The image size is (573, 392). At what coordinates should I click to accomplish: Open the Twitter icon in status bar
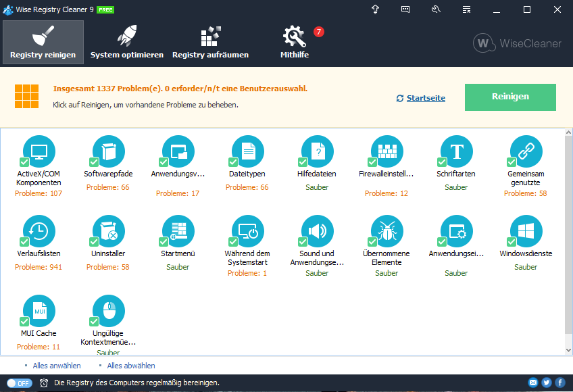[547, 383]
